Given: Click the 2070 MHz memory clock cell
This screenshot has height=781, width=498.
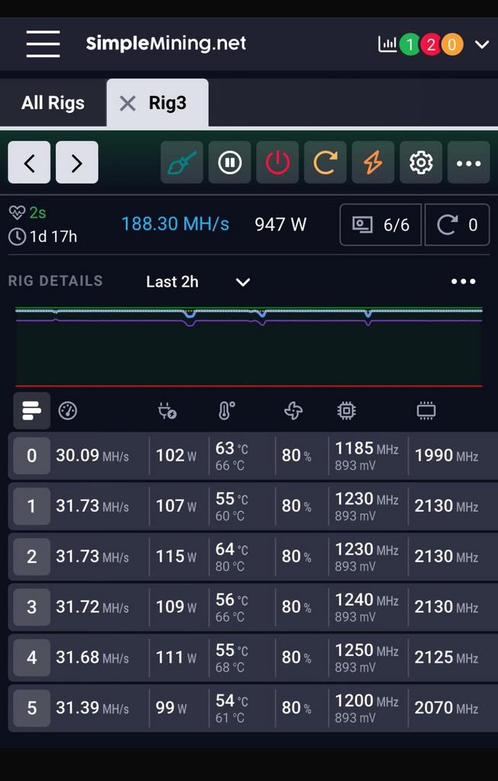Looking at the screenshot, I should coord(447,708).
